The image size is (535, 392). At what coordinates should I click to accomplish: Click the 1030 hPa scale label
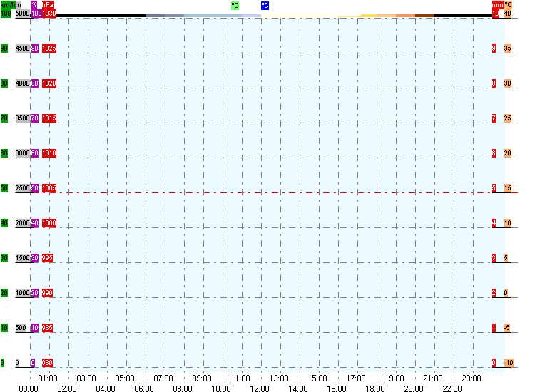coord(49,14)
